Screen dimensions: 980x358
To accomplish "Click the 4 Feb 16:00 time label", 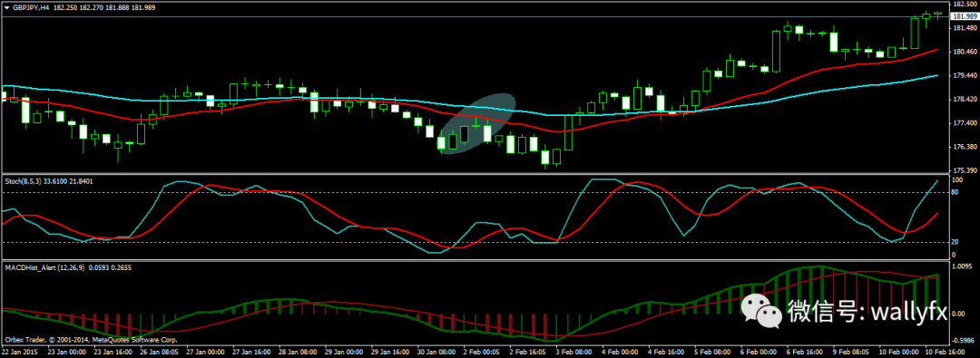I will click(667, 353).
